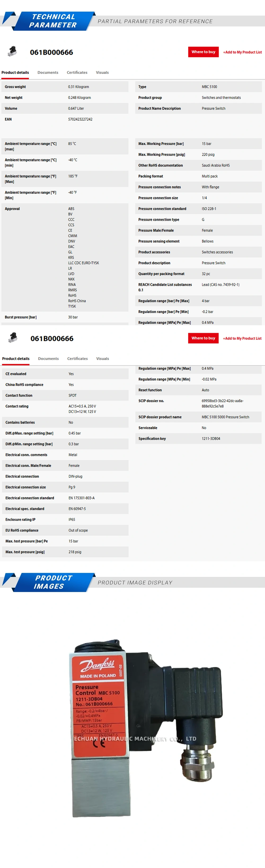
Task: Click the pressure switch thumbnail above Gross weight table
Action: [x=12, y=51]
